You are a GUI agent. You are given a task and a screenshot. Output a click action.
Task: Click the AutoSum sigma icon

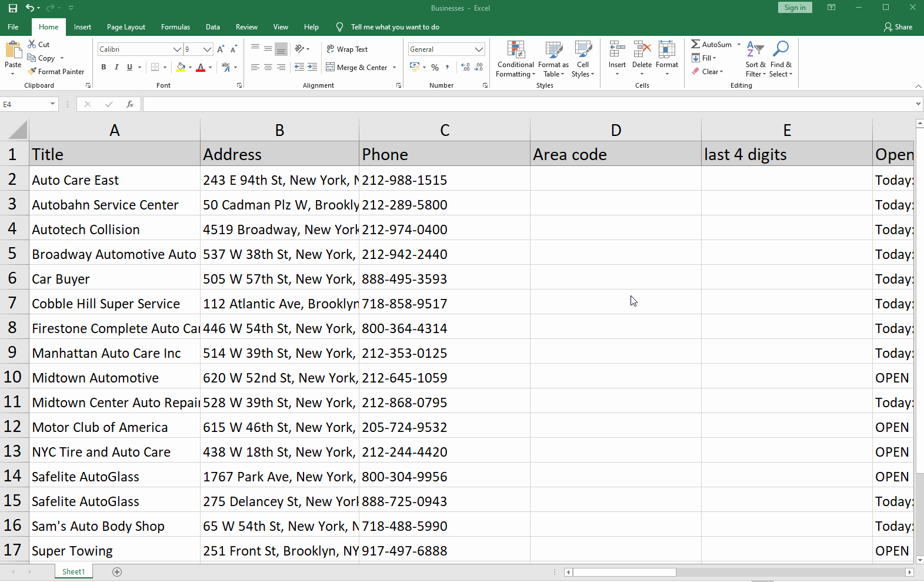click(x=695, y=44)
